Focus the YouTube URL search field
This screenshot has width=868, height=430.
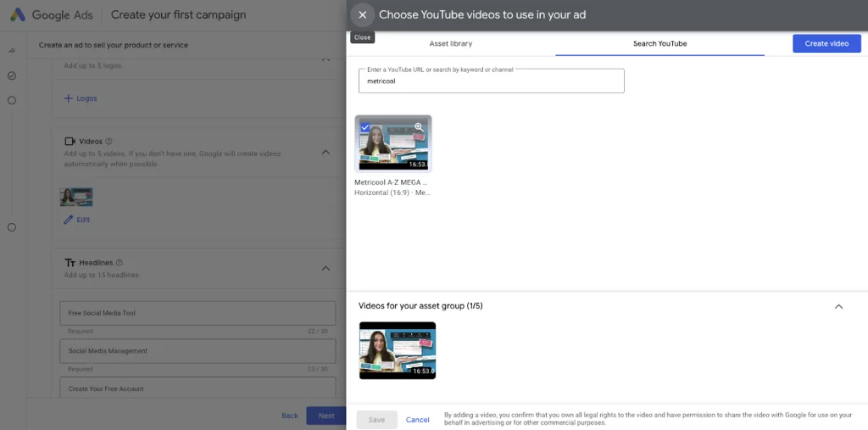click(x=492, y=81)
